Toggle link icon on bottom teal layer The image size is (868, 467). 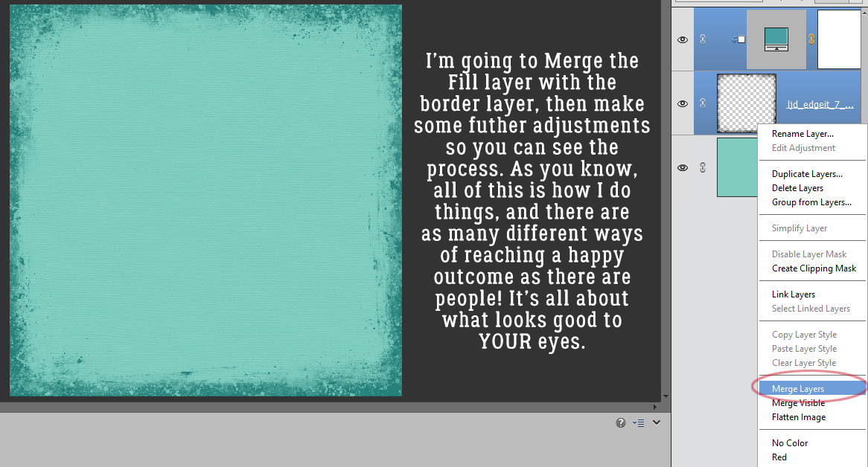coord(703,167)
